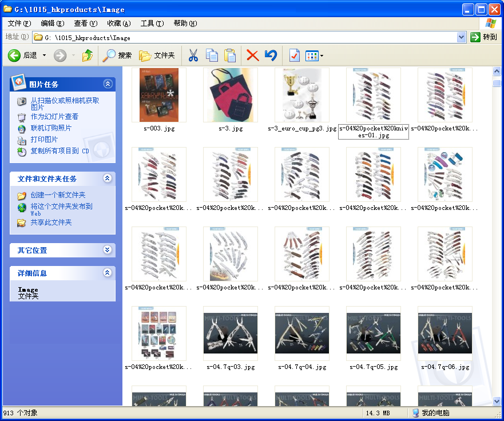Click 作为幻灯片查看 link
Screen dimensions: 504x421
pos(54,117)
